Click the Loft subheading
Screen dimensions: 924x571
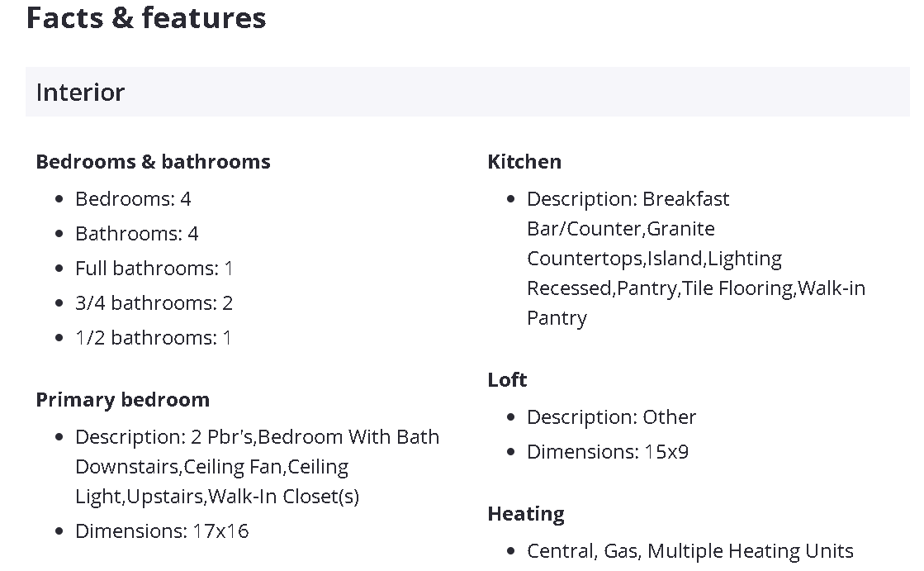(x=507, y=380)
